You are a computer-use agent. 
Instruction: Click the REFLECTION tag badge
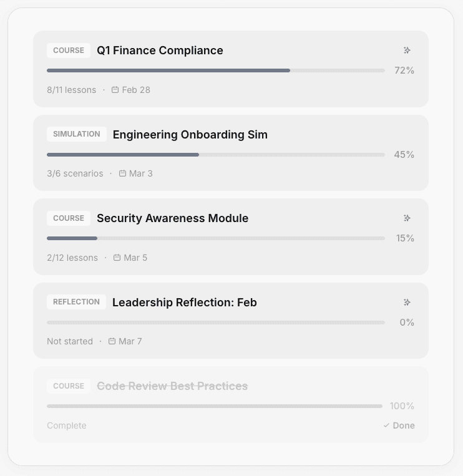click(76, 302)
